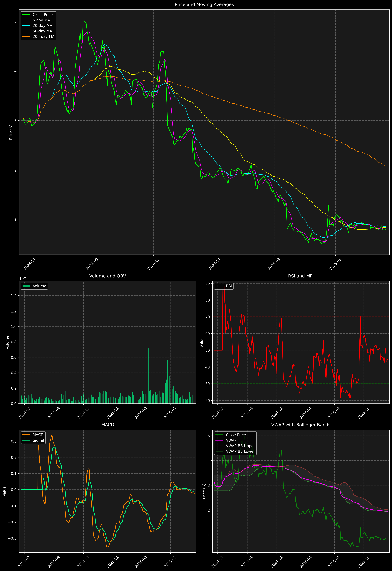Click the 'Value' y-axis label of the RSI chart
Screen dimensions: 392x571
tap(202, 342)
